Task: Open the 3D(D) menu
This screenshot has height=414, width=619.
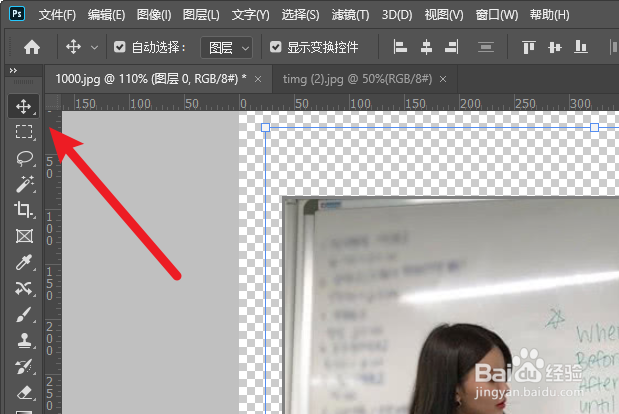Action: pyautogui.click(x=397, y=15)
